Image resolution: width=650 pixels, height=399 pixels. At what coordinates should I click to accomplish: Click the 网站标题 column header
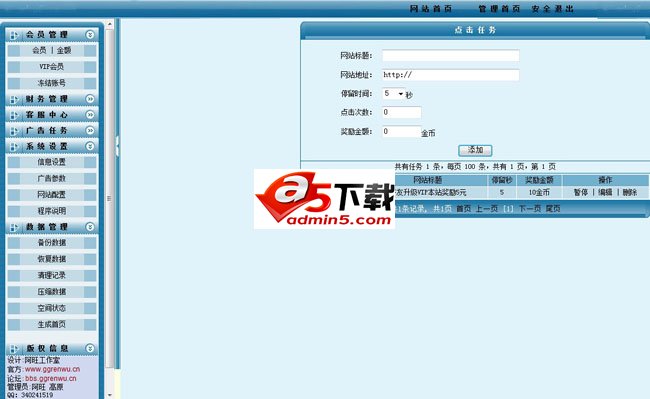(x=428, y=180)
